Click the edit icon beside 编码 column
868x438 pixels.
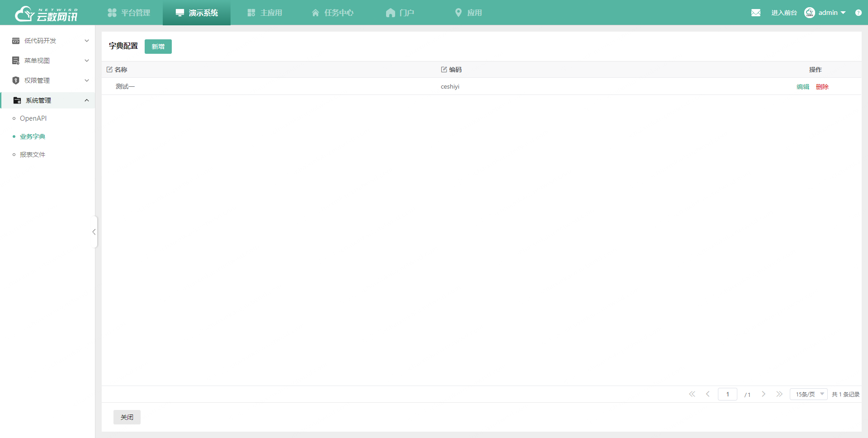pyautogui.click(x=444, y=70)
